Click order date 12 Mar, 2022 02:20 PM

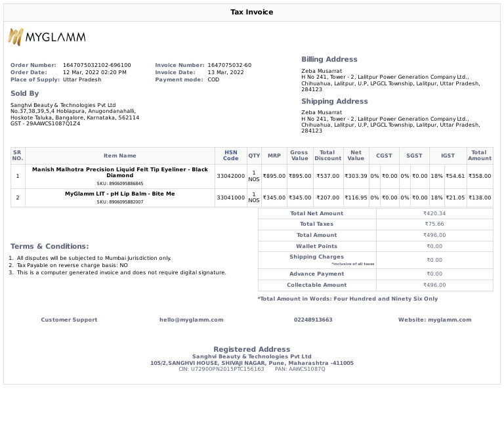click(x=94, y=72)
